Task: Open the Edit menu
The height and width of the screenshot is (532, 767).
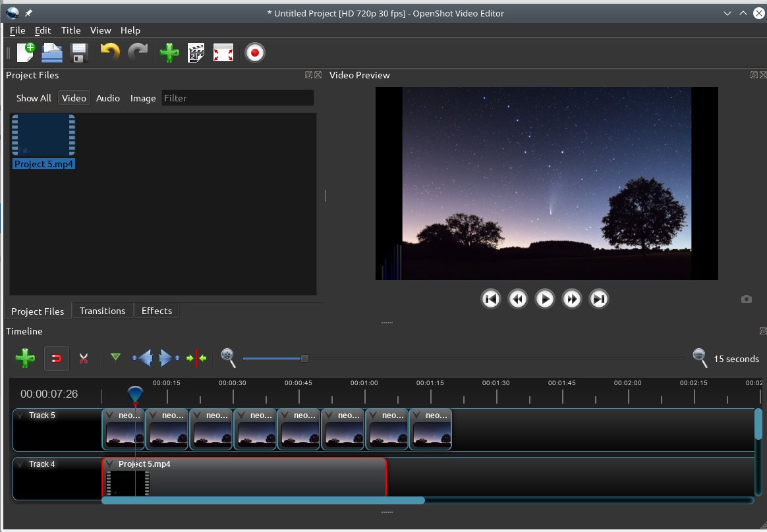Action: point(43,30)
